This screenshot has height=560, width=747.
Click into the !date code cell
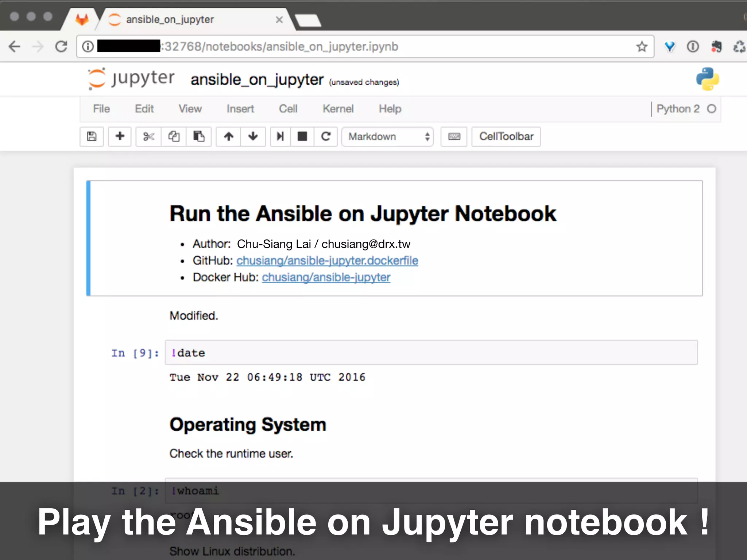[431, 353]
